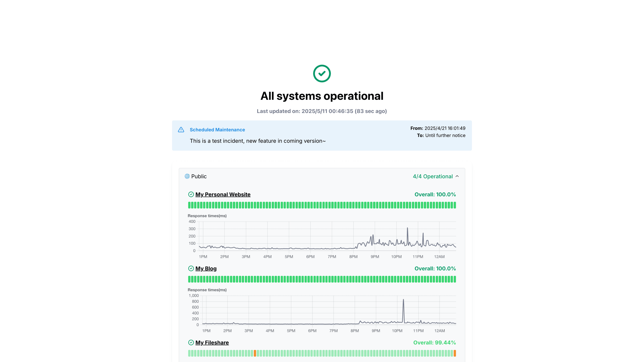Viewport: 644px width, 362px height.
Task: Open the My Personal Website link
Action: coord(223,194)
